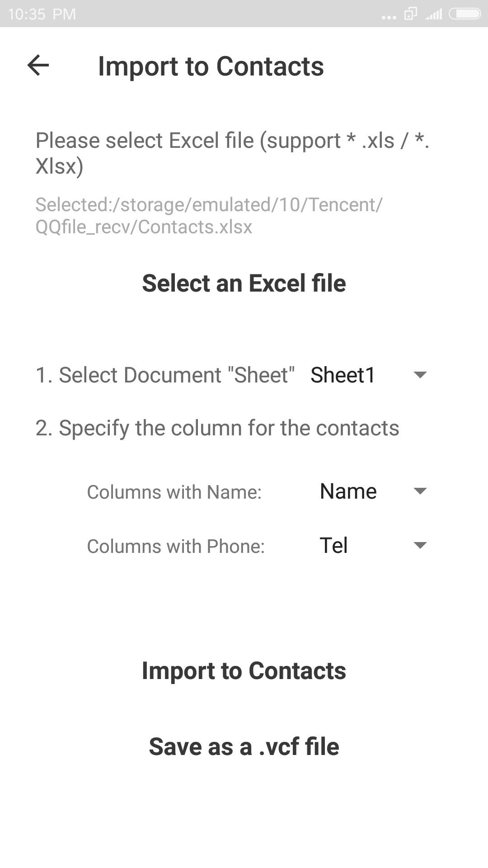Tap the bottom Import to Contacts button

[x=244, y=671]
